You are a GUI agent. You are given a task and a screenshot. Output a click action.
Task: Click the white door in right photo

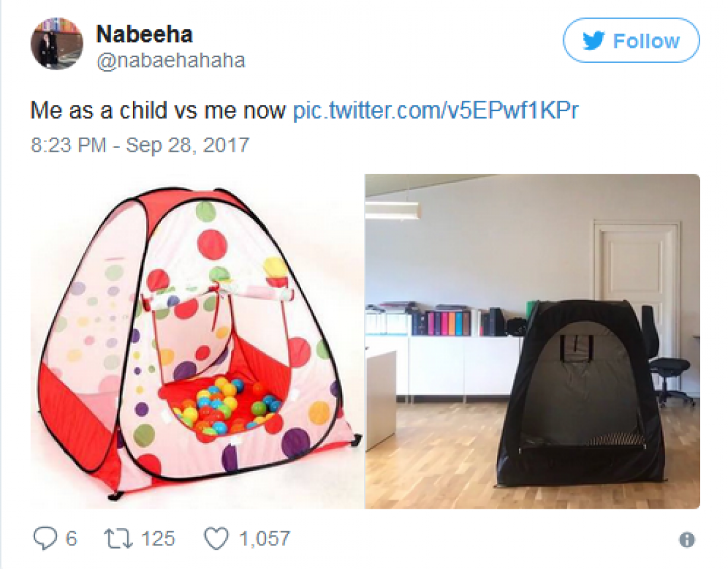pyautogui.click(x=636, y=265)
